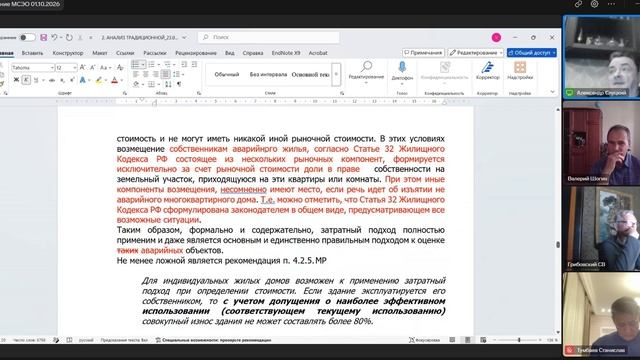Decrease paragraph indent
The height and width of the screenshot is (360, 640).
coord(184,64)
